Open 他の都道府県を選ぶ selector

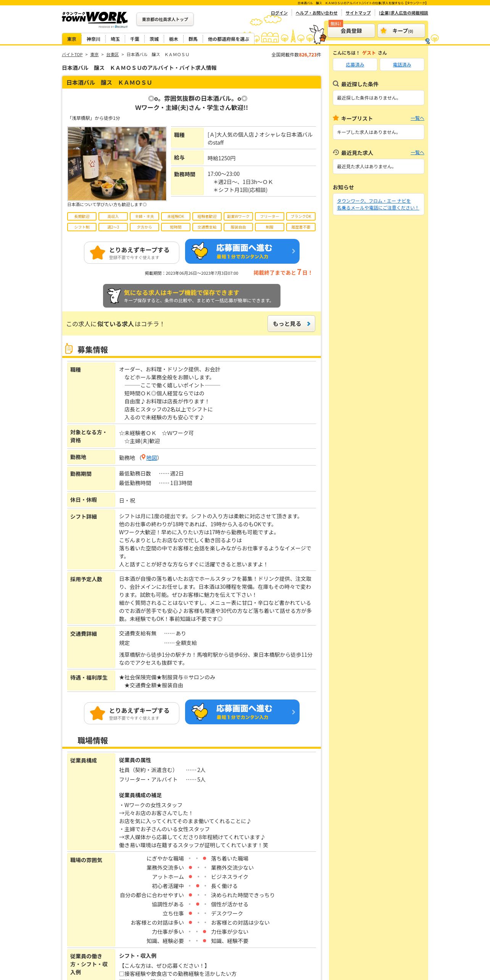(228, 39)
